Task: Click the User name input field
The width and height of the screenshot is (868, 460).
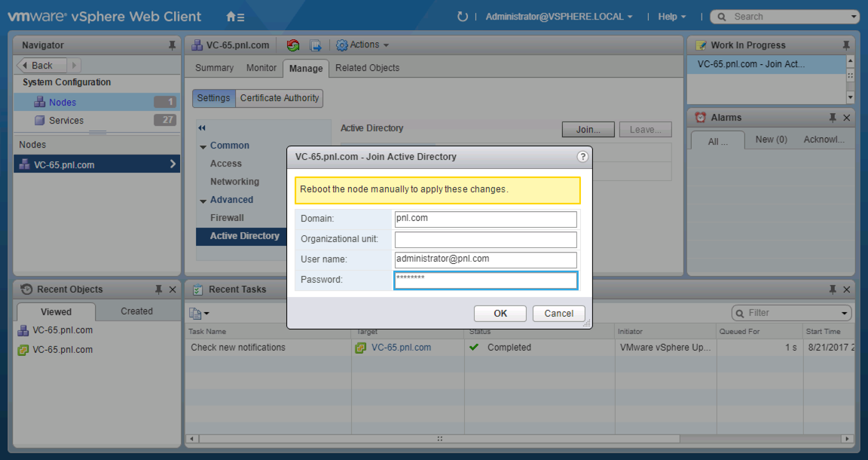Action: (x=485, y=260)
